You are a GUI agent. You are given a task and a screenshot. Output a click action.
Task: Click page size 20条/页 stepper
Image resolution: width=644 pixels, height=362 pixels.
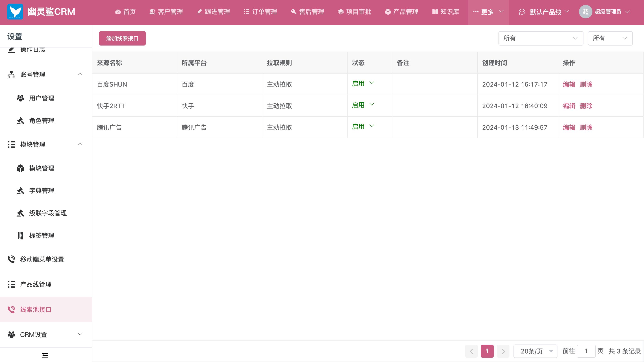click(x=535, y=351)
